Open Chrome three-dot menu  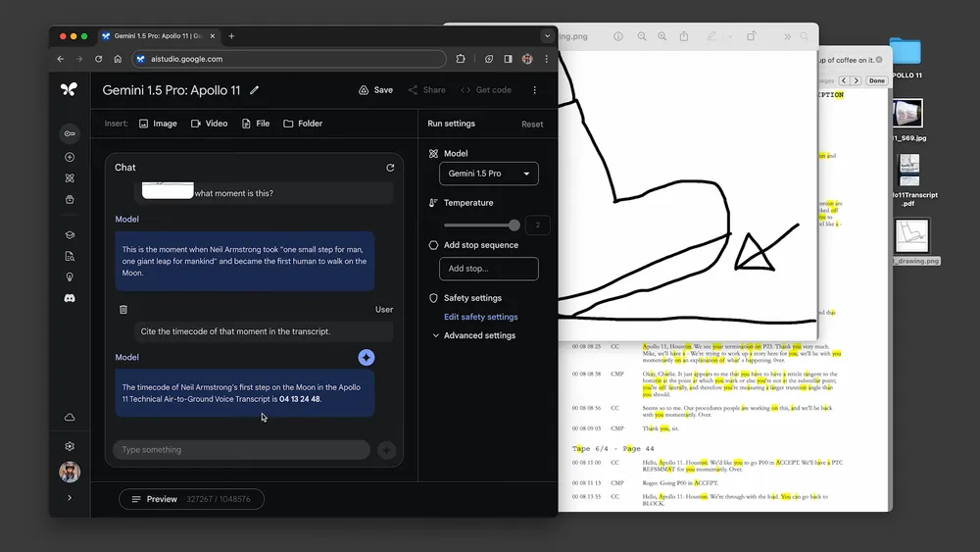pos(546,59)
